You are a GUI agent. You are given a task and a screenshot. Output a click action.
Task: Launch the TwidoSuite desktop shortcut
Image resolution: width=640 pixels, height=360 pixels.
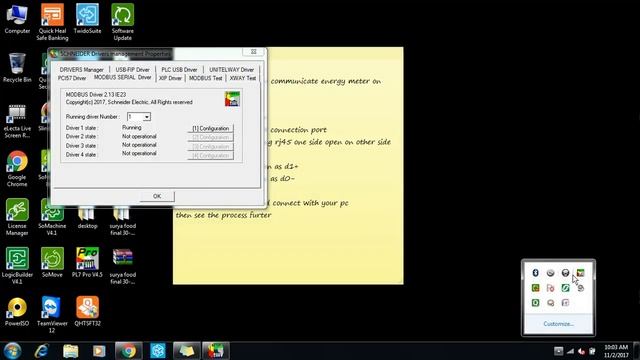coord(87,19)
